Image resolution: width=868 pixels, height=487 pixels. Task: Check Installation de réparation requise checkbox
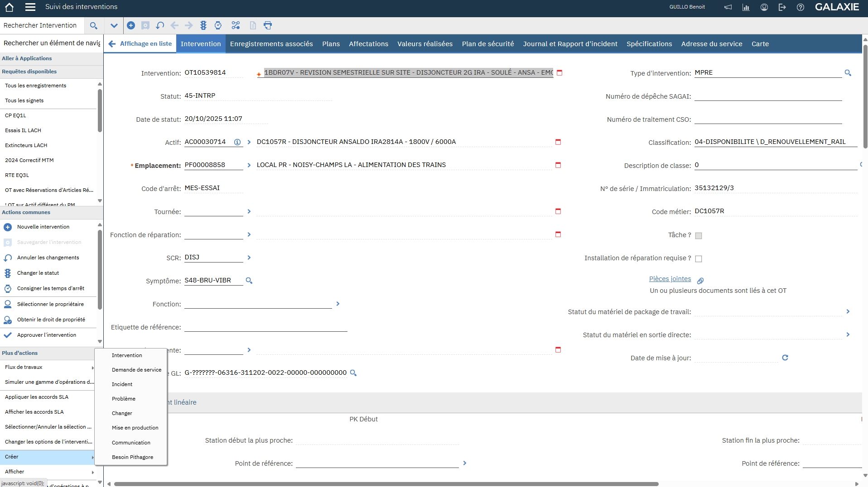(699, 259)
